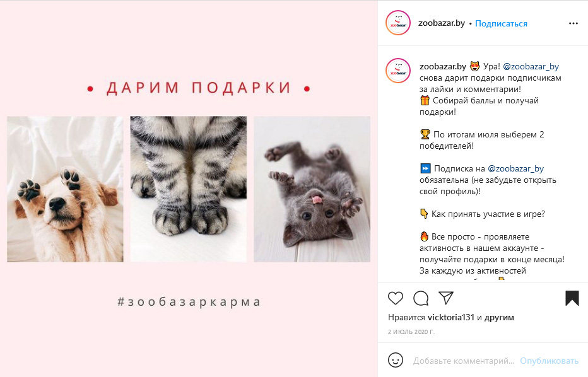The image size is (588, 377).
Task: Toggle the saved bookmark icon
Action: (x=572, y=298)
